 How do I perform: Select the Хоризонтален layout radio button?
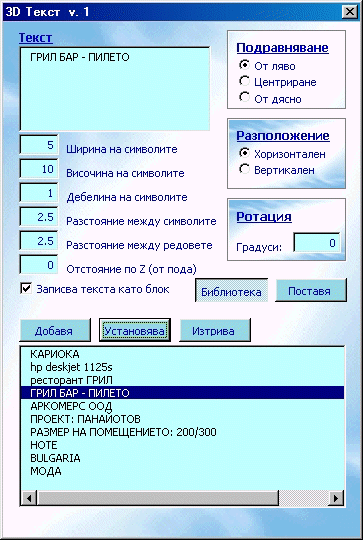click(244, 153)
